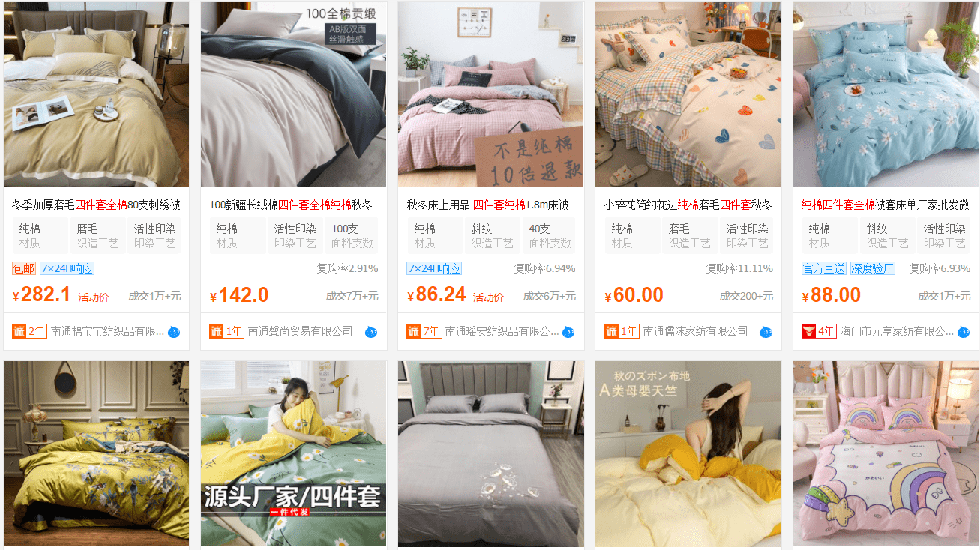Click the chat icon beside 南通瑶安纺织品

click(568, 332)
